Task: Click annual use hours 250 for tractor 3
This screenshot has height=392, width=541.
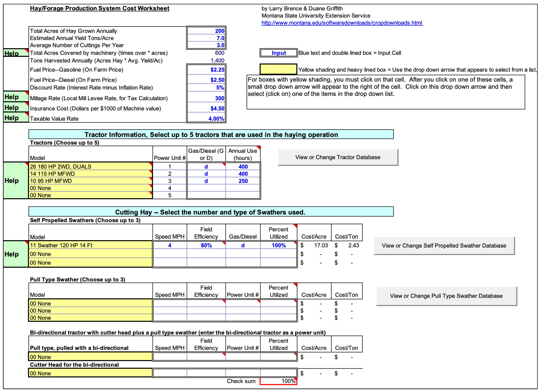Action: (243, 181)
